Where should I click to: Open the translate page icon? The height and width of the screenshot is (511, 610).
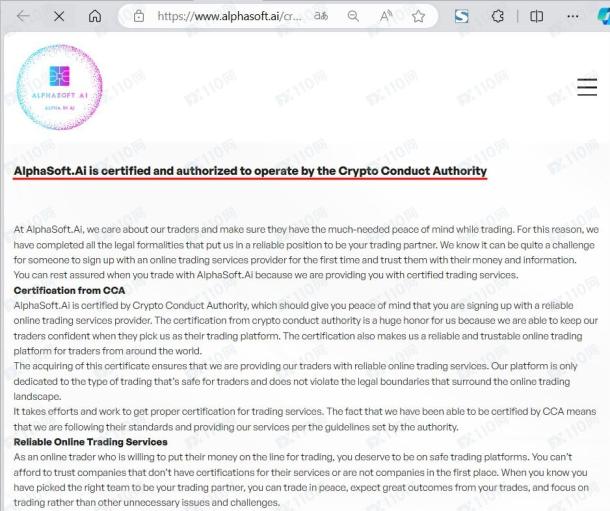point(321,16)
